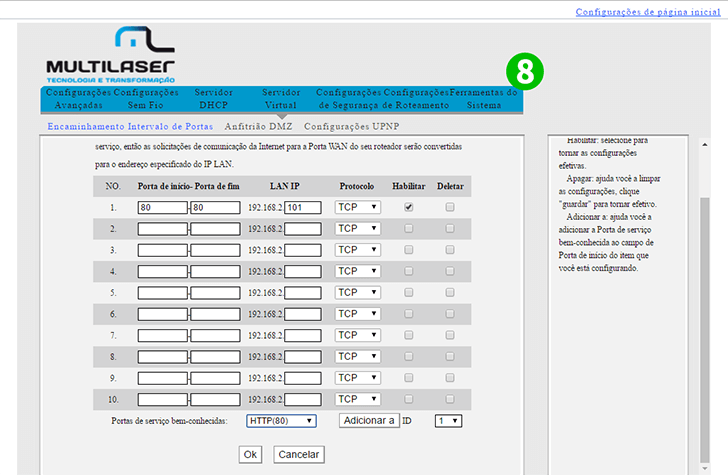
Task: Open Servidor DHCP menu
Action: [x=214, y=99]
